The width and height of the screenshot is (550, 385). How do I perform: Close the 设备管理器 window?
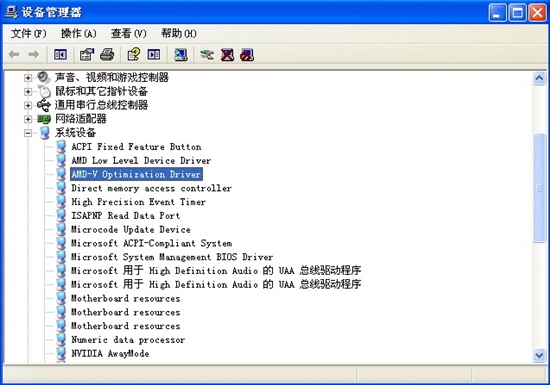pos(538,13)
